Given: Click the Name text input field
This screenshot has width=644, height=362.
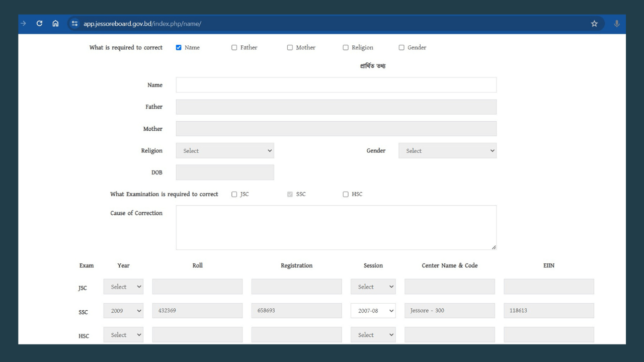Looking at the screenshot, I should tap(336, 85).
